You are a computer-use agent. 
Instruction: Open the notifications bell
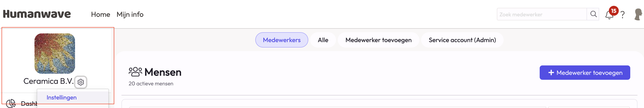click(x=609, y=15)
